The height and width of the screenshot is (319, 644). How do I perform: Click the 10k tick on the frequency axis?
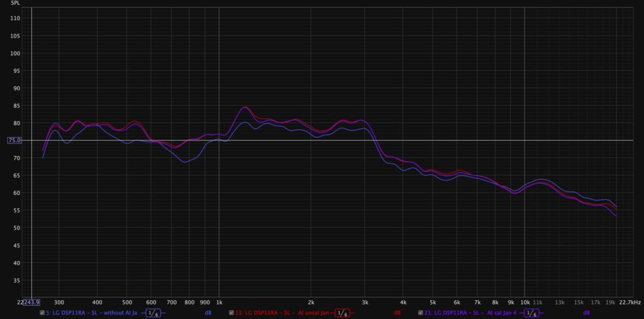[525, 302]
